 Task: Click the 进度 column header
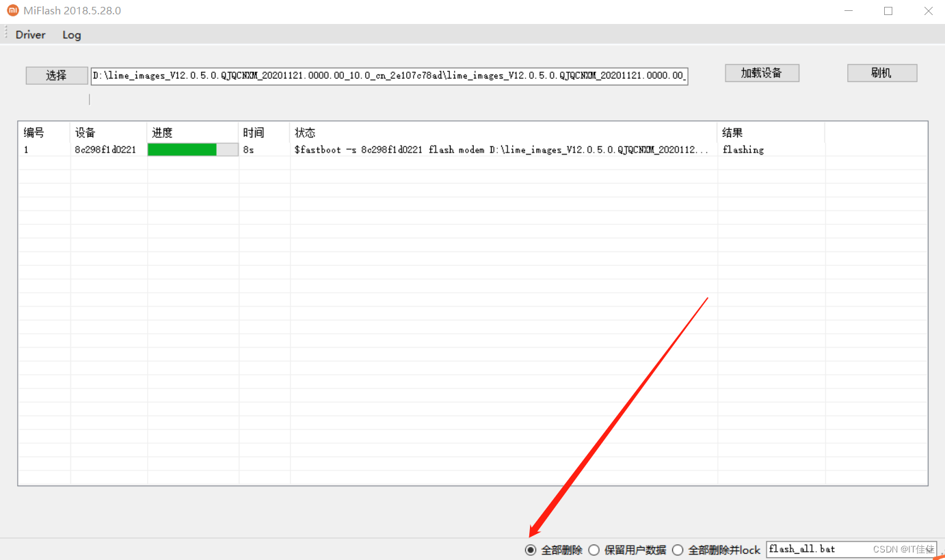(x=193, y=133)
